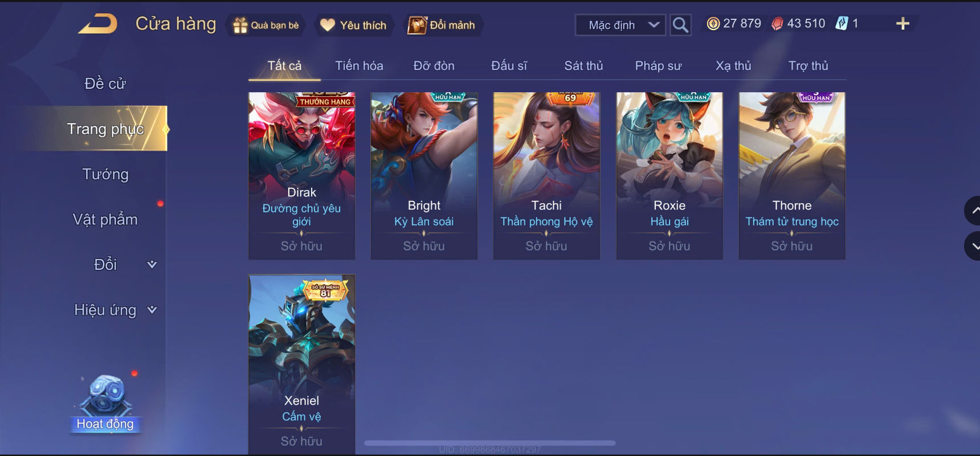Select Tướng in the sidebar
The width and height of the screenshot is (980, 456).
(105, 174)
